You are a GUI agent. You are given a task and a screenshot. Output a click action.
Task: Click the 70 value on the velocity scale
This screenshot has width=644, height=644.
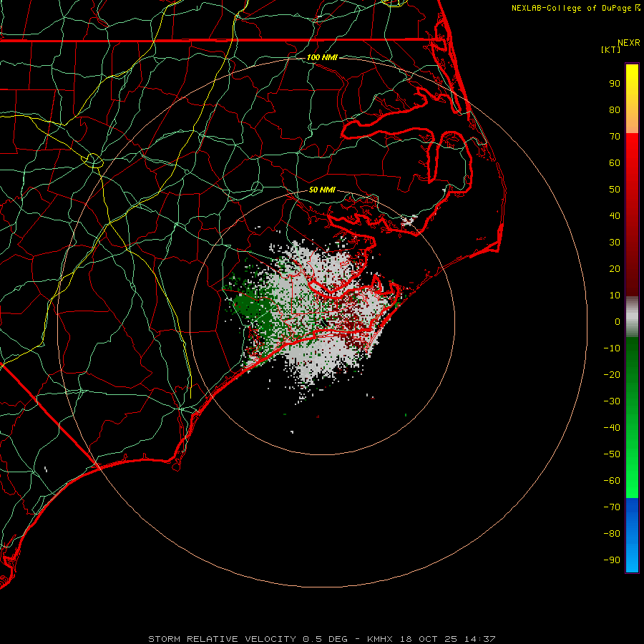(615, 137)
